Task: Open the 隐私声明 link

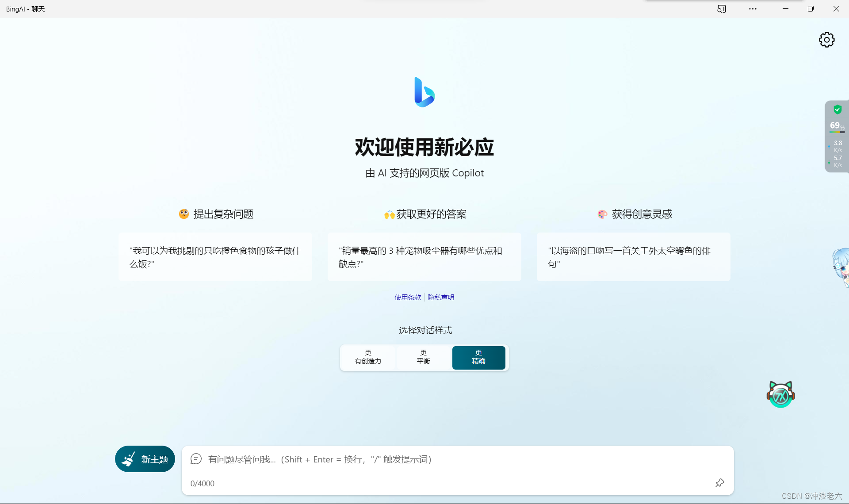Action: coord(441,297)
